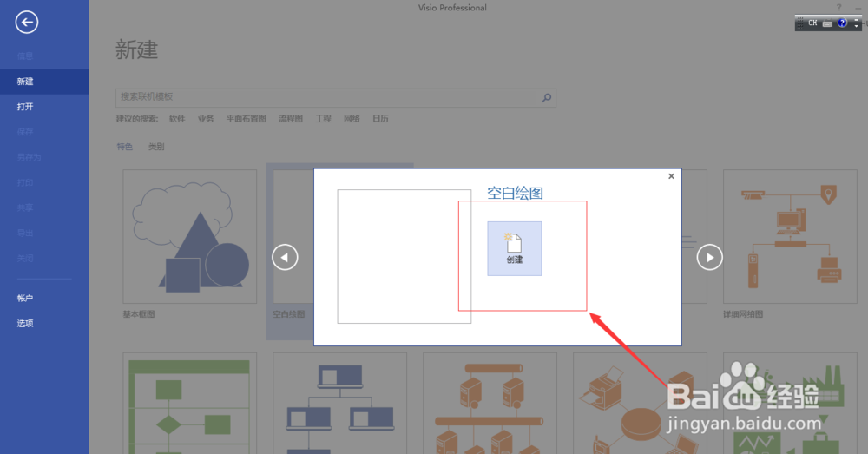Click the 空白绘图 dialog title
The image size is (868, 454).
pos(515,194)
